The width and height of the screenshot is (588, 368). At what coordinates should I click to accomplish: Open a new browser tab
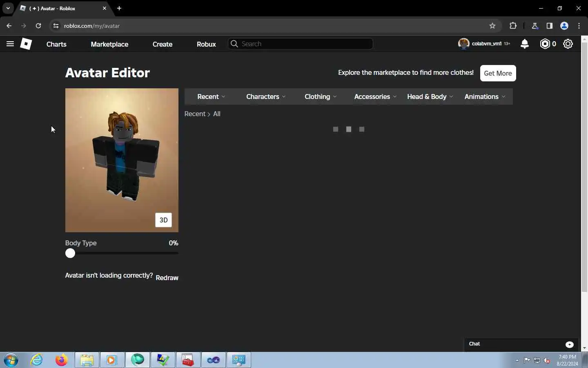tap(119, 8)
